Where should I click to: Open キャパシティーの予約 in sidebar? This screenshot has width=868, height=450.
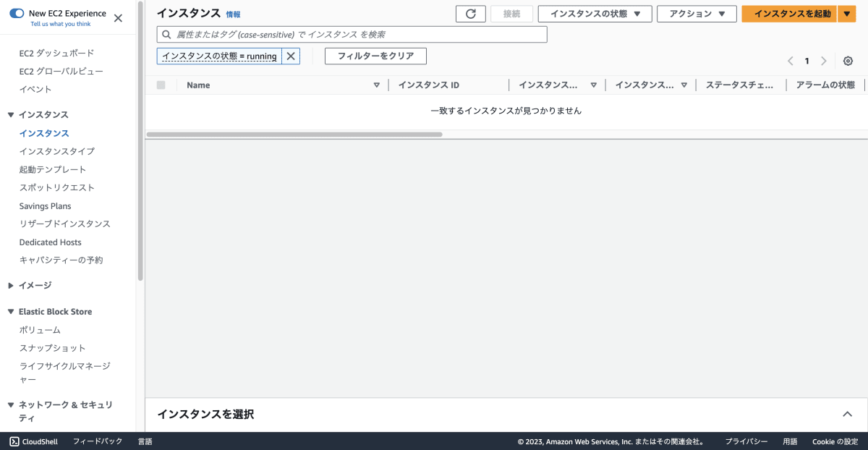coord(61,260)
